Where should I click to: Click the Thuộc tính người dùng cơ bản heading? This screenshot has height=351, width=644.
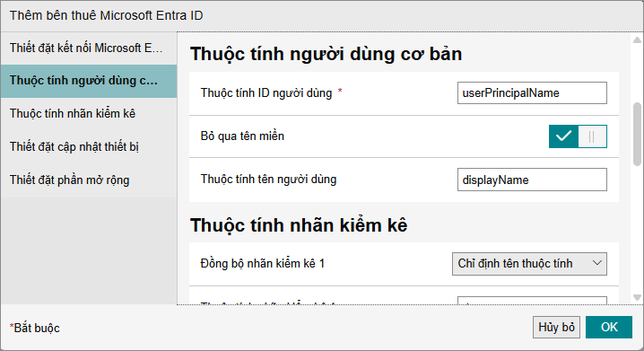pos(326,54)
